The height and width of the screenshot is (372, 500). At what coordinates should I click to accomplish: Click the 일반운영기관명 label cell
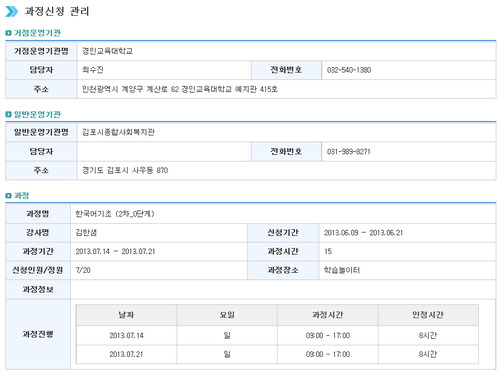click(x=41, y=132)
